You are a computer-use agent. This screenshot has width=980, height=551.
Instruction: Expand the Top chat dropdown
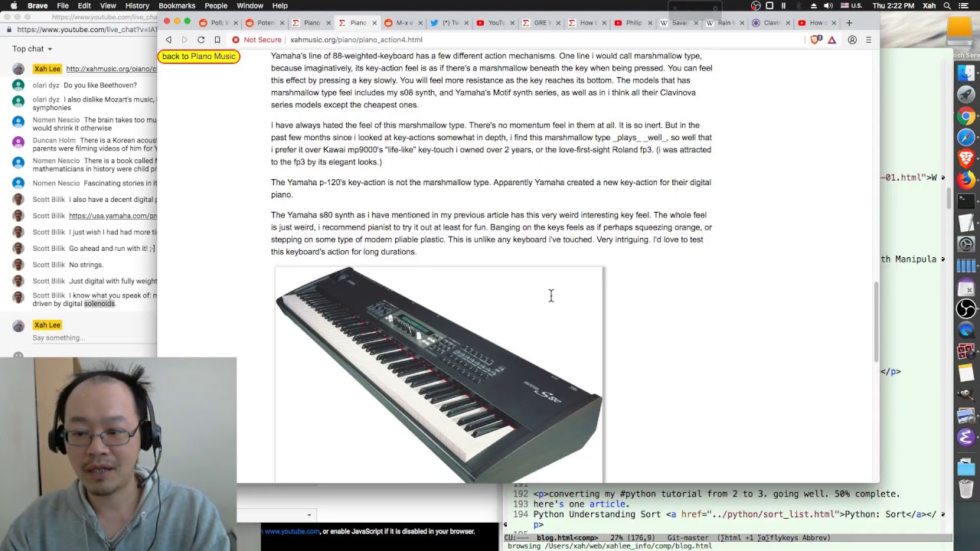[x=32, y=49]
